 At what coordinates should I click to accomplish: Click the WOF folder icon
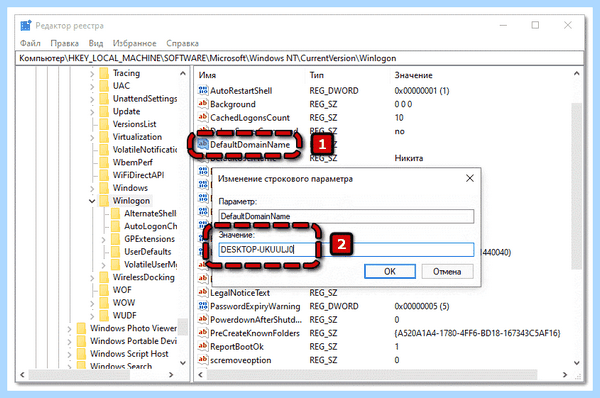104,290
